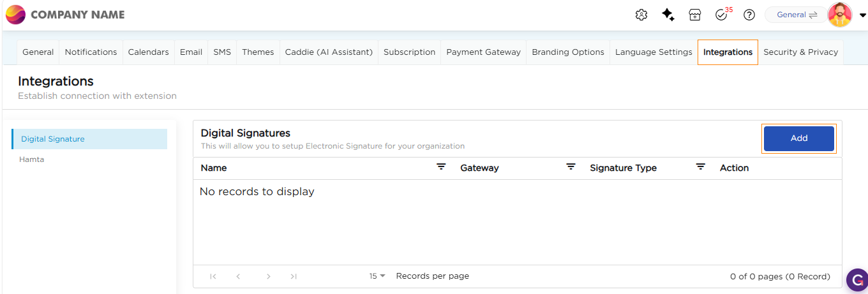This screenshot has width=868, height=294.
Task: Click the AI sparkle stars icon
Action: click(x=668, y=15)
